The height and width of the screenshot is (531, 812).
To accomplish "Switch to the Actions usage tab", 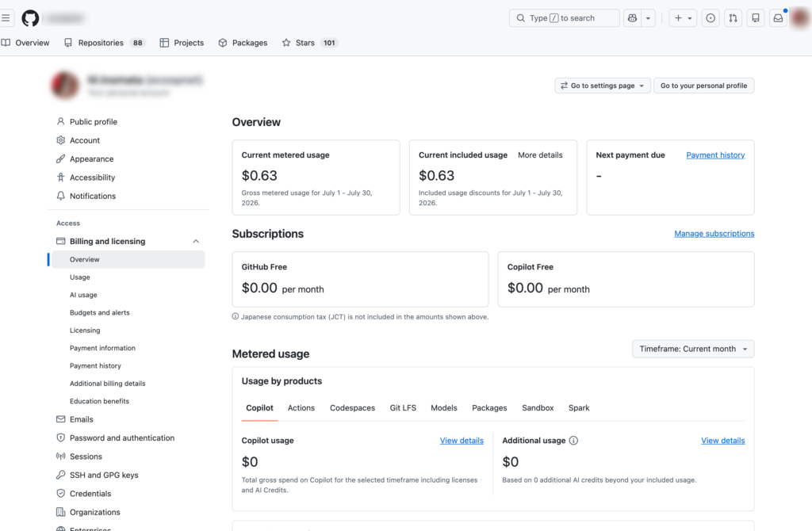I will pyautogui.click(x=301, y=408).
